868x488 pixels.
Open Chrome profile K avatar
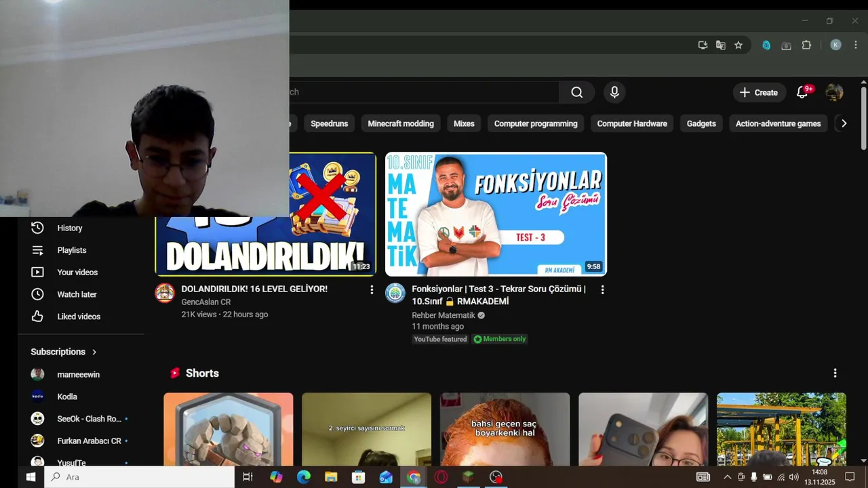pyautogui.click(x=835, y=45)
